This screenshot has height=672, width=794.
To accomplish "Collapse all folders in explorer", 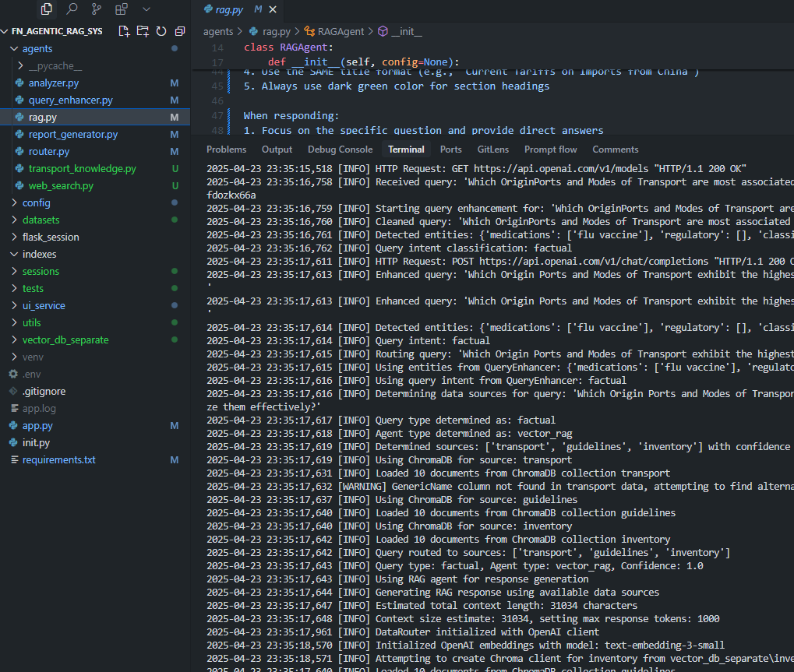I will pos(180,31).
